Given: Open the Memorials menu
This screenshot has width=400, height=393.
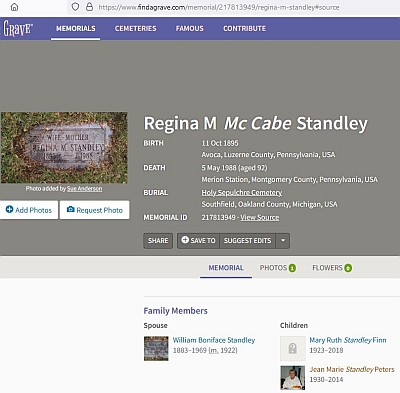Looking at the screenshot, I should coord(76,29).
